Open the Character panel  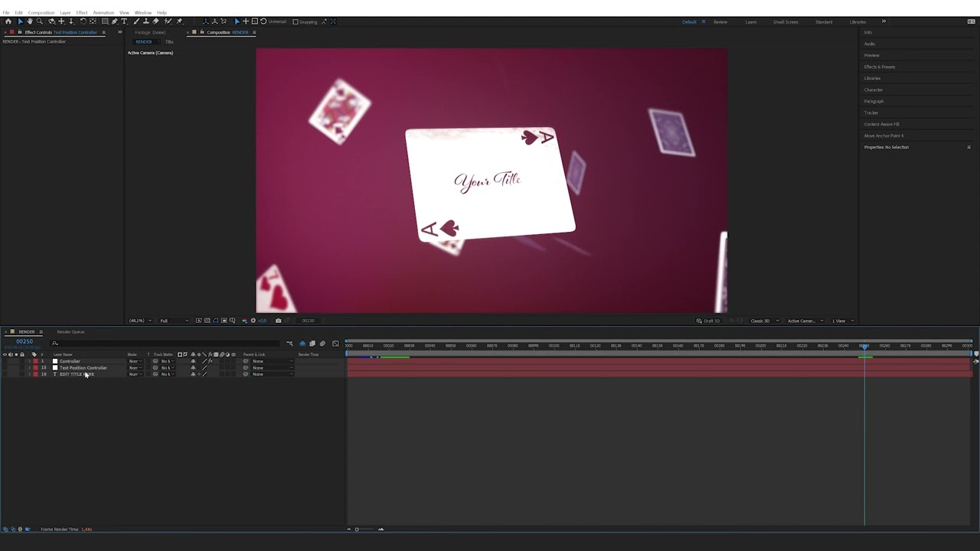874,90
